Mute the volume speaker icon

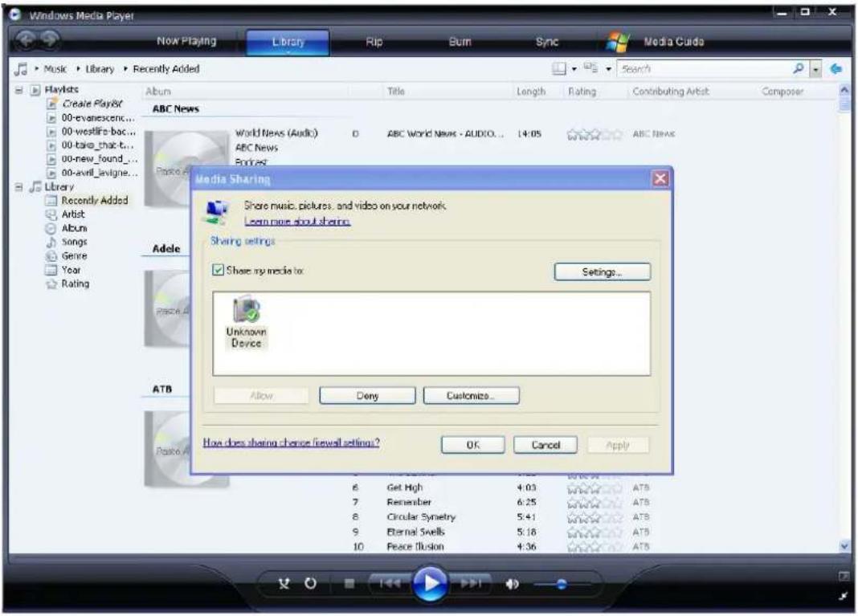click(x=513, y=584)
